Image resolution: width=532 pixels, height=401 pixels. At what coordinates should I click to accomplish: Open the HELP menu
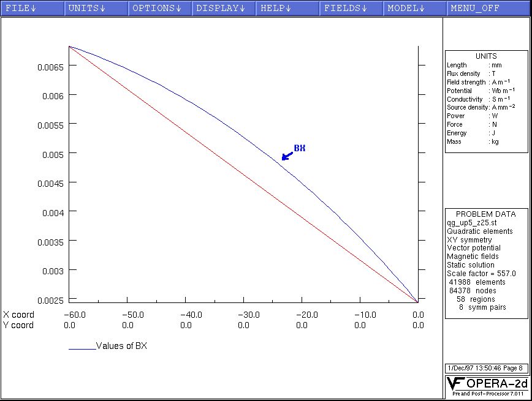(287, 8)
